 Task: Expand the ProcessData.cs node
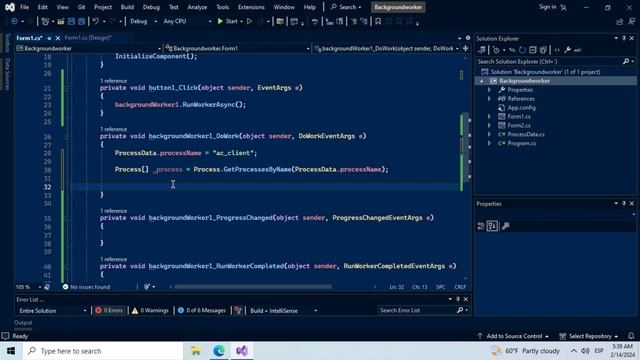click(489, 134)
